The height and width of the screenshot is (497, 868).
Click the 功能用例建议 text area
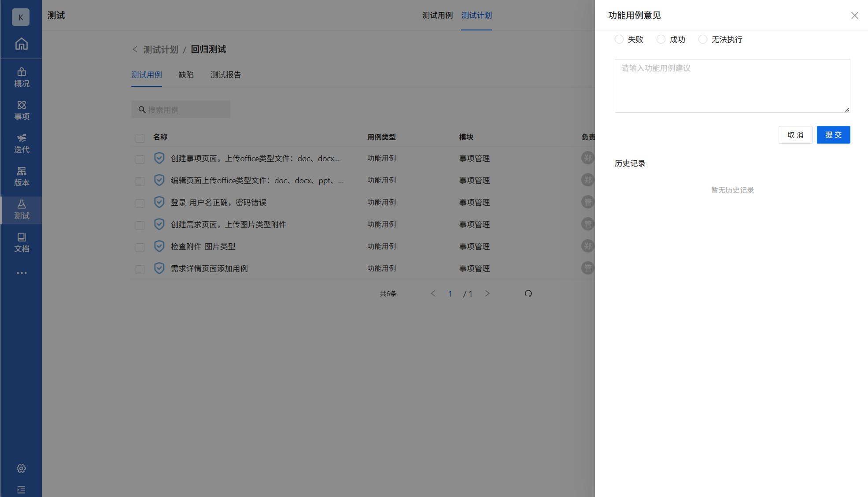click(732, 86)
